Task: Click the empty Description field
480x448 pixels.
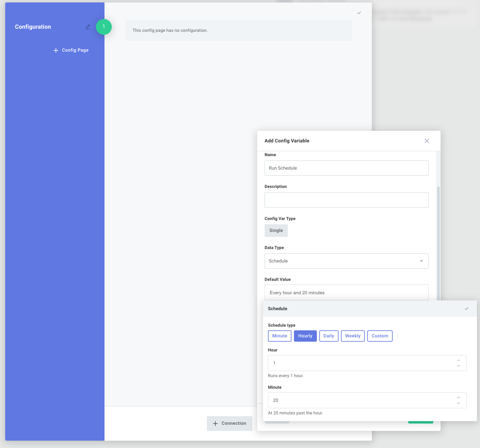Action: 346,200
